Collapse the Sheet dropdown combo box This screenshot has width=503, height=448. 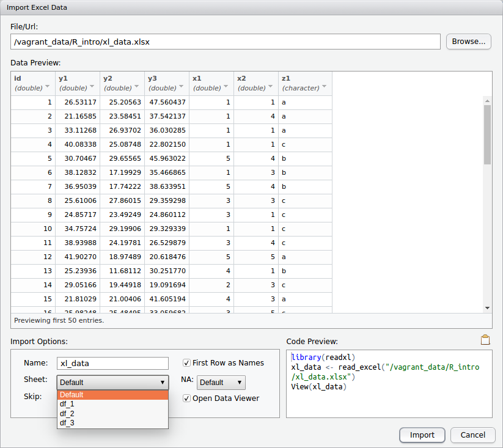[x=112, y=383]
